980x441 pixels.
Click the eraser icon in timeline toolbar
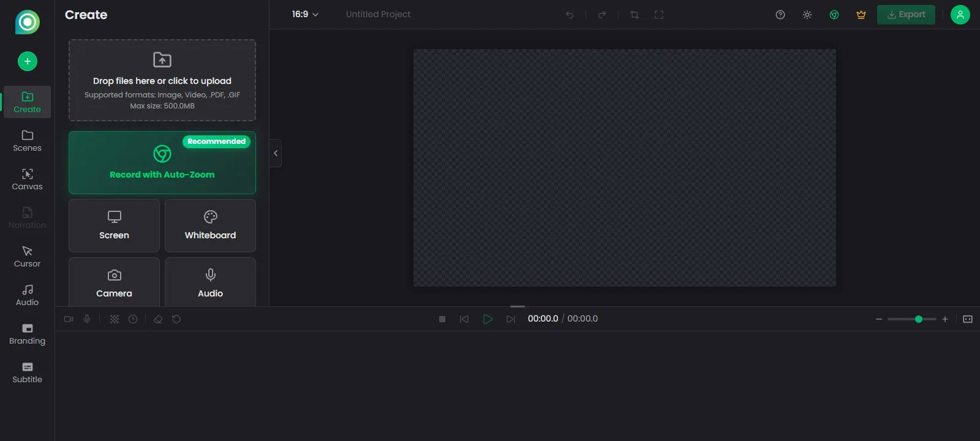coord(158,319)
